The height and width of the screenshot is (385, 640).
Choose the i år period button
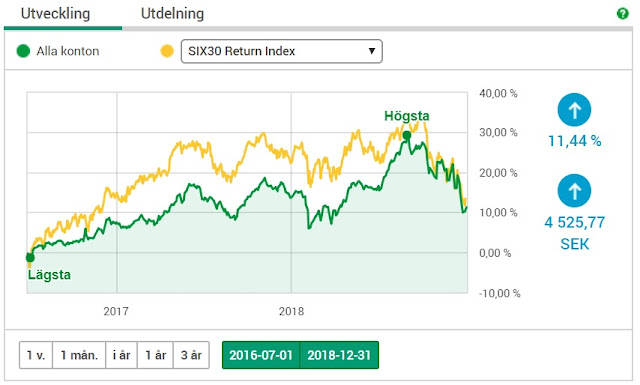click(122, 355)
